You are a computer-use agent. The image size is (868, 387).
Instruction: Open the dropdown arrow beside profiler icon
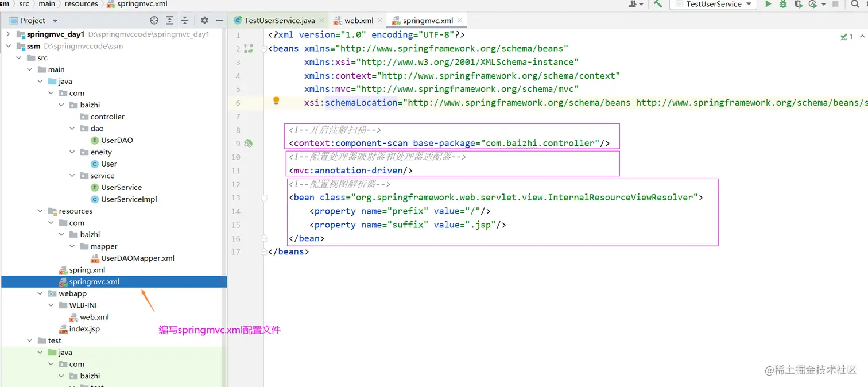[x=824, y=4]
